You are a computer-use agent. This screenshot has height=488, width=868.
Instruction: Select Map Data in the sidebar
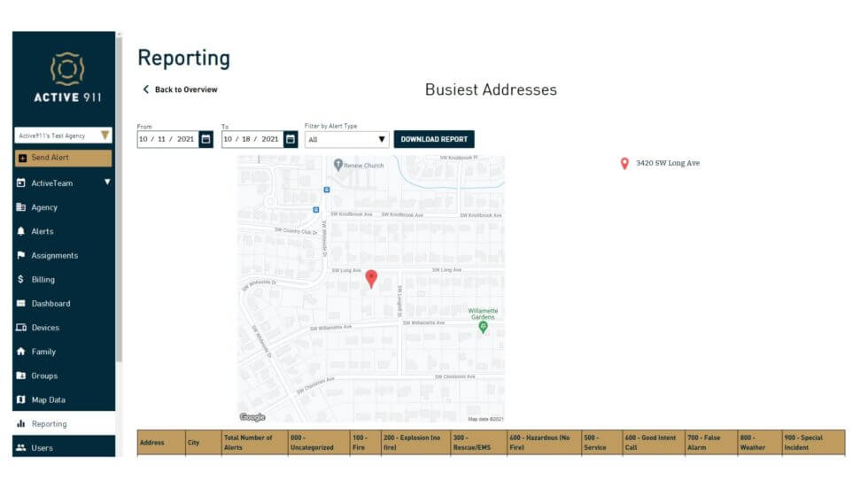click(x=48, y=399)
